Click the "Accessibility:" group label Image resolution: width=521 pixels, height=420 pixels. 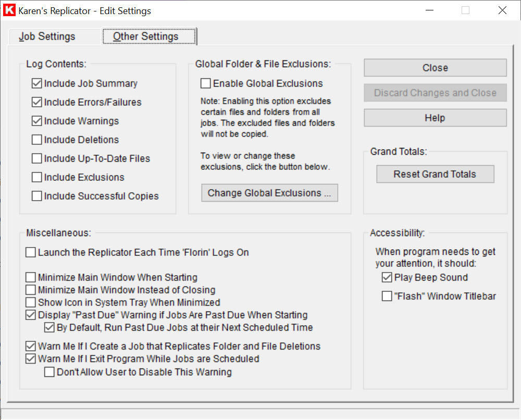click(x=398, y=233)
